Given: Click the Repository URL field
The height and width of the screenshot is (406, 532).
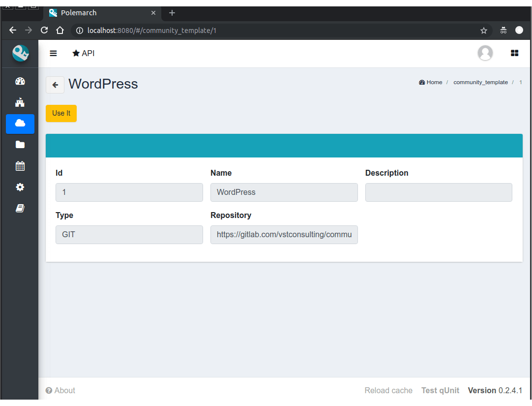Looking at the screenshot, I should (x=284, y=235).
